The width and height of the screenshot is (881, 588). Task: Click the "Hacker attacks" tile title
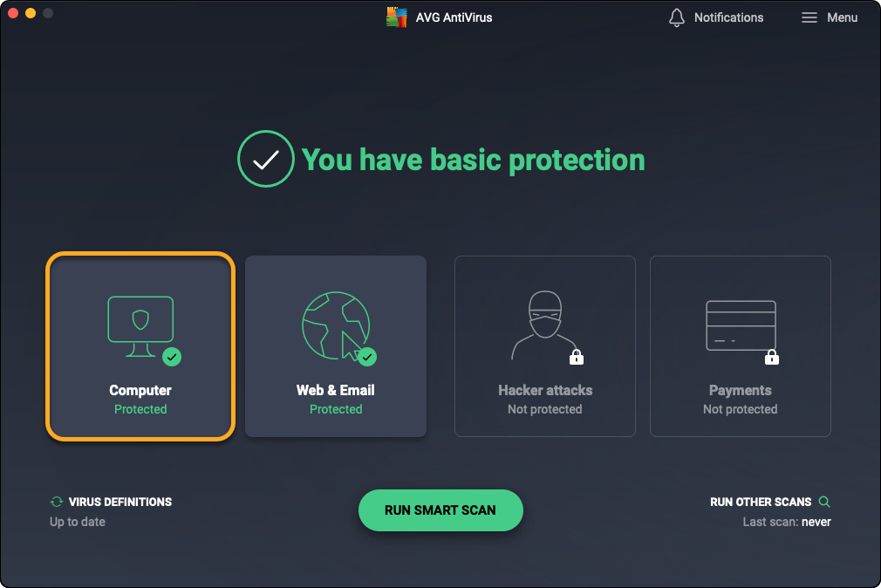[x=545, y=390]
